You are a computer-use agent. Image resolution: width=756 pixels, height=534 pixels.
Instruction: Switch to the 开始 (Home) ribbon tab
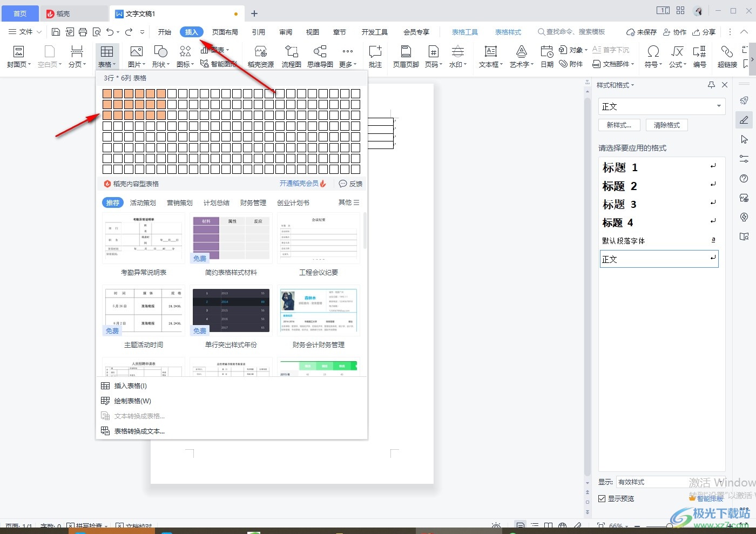(165, 32)
